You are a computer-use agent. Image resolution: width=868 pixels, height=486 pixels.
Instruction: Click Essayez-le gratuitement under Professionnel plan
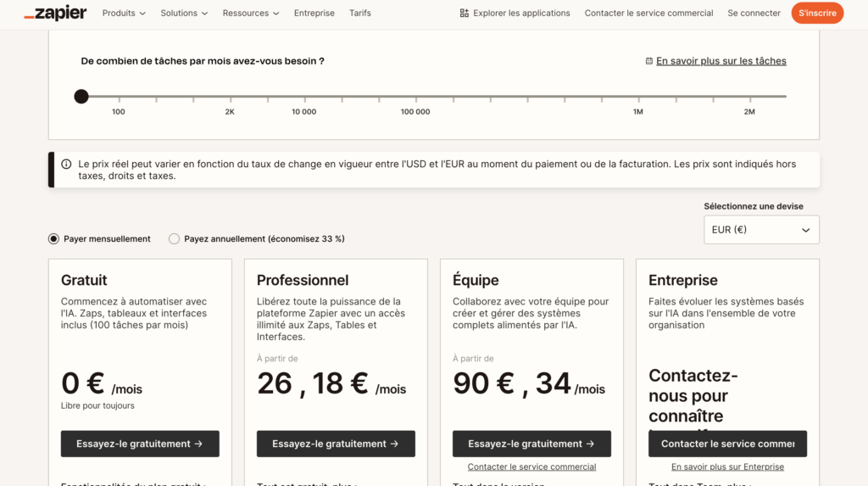336,444
